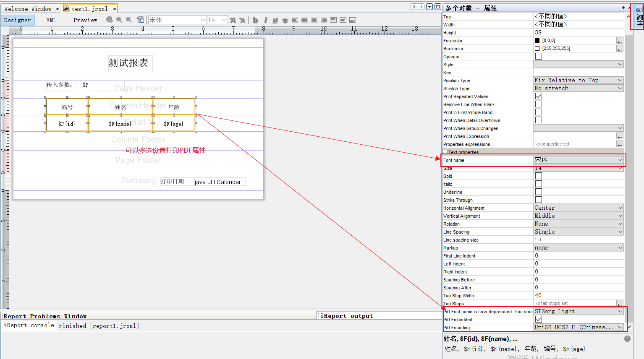Uncheck the Pdf Embedded checkbox
Screen dimensions: 644x359
[x=539, y=319]
